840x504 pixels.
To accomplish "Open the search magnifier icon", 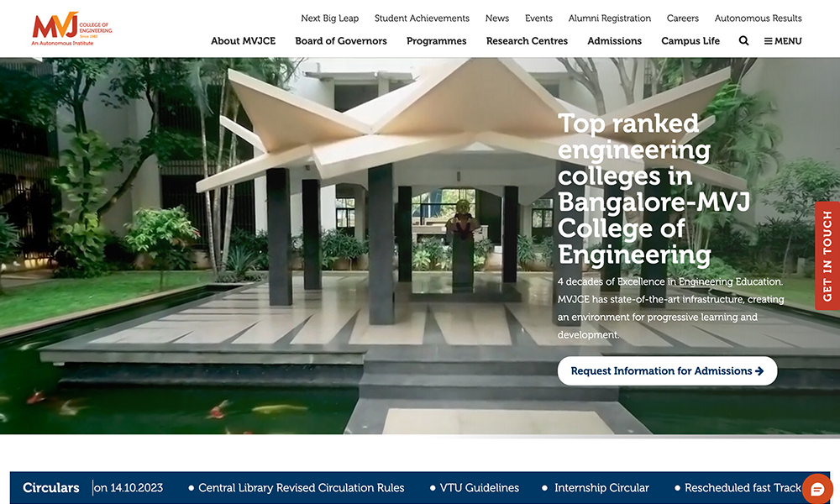I will click(x=743, y=40).
